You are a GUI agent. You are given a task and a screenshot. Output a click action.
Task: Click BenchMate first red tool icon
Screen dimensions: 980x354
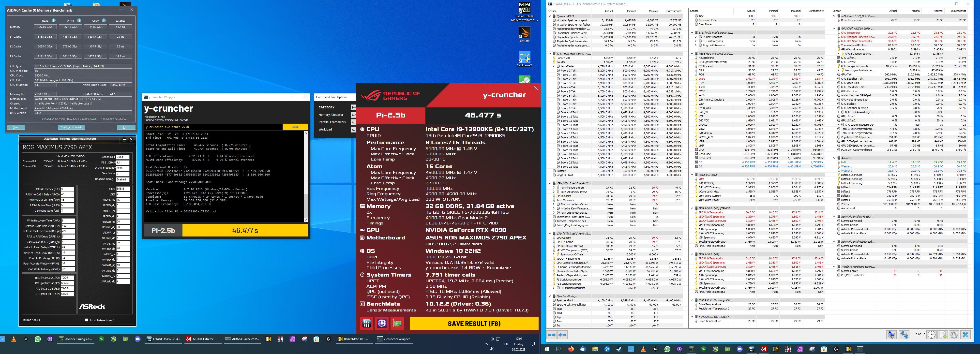point(366,324)
